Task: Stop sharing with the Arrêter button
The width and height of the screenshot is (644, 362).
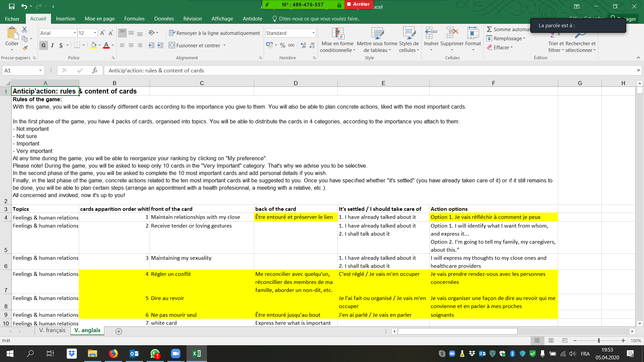Action: pos(359,4)
